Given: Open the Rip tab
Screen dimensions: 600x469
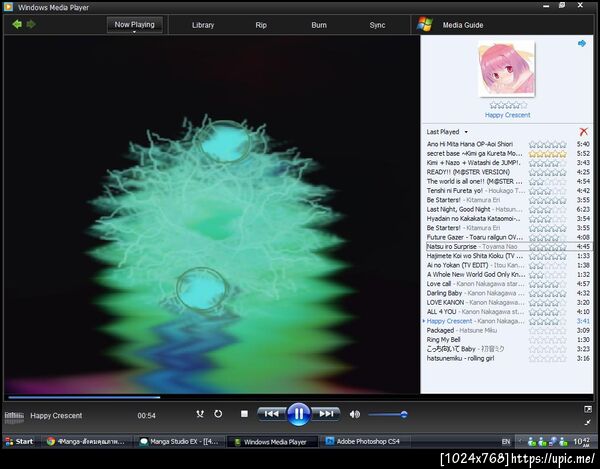Looking at the screenshot, I should (261, 25).
